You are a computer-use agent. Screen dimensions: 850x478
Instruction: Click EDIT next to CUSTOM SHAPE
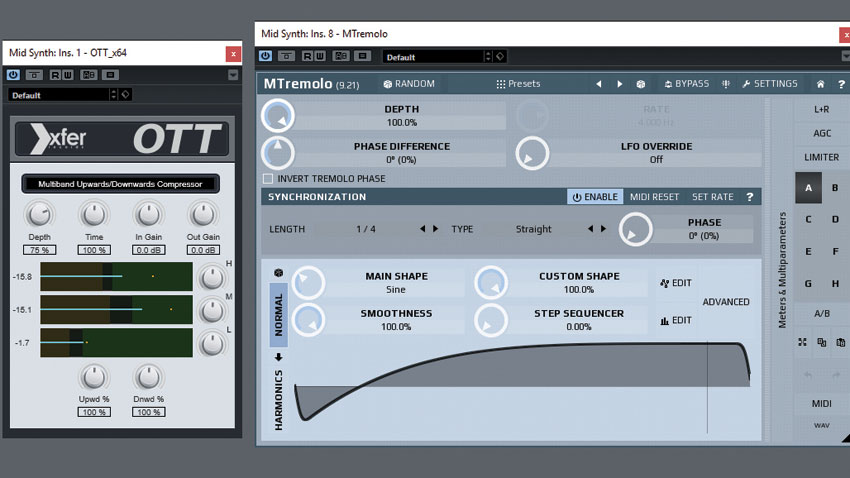675,283
